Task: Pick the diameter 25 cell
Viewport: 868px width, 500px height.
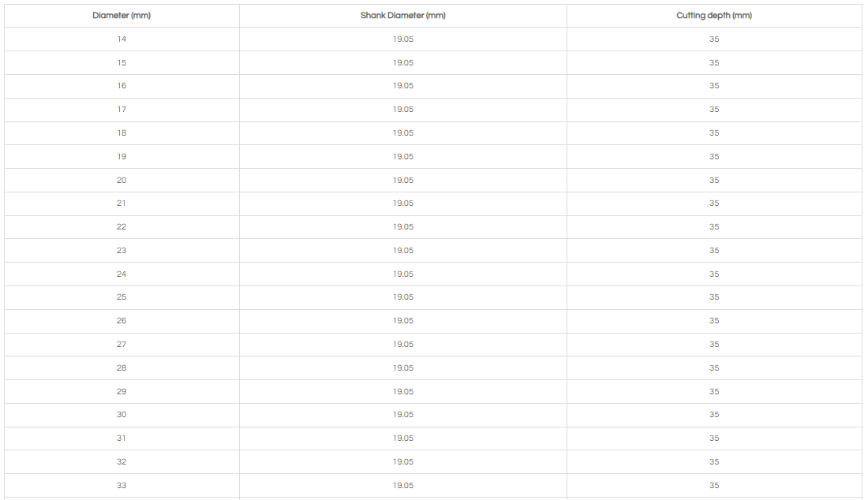Action: tap(122, 297)
